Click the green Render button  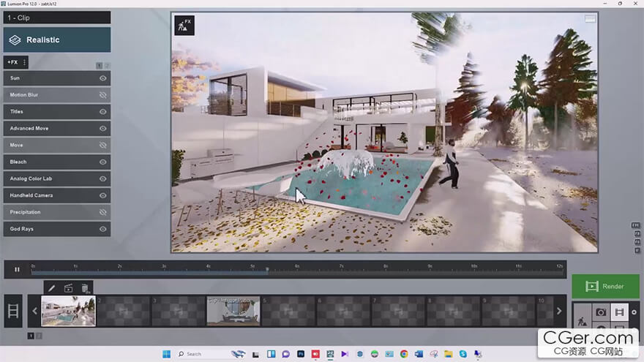pos(605,286)
